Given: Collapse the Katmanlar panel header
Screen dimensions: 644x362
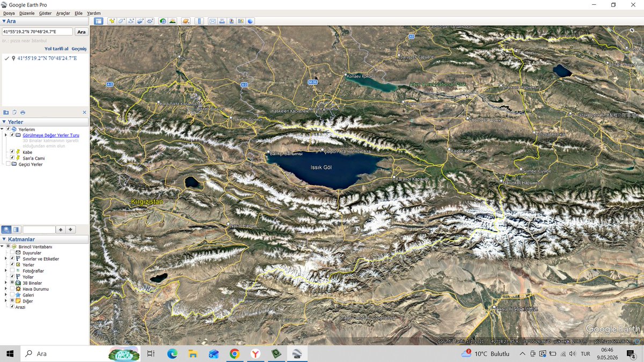Looking at the screenshot, I should (x=4, y=239).
